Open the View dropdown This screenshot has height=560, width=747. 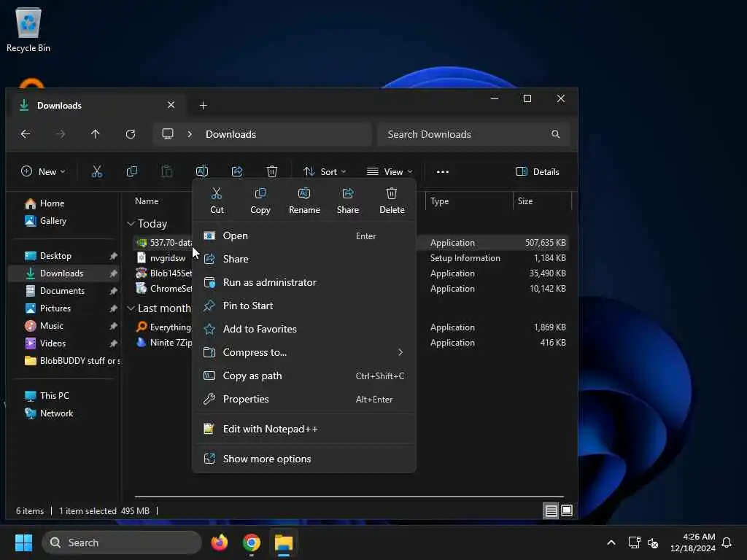coord(390,172)
